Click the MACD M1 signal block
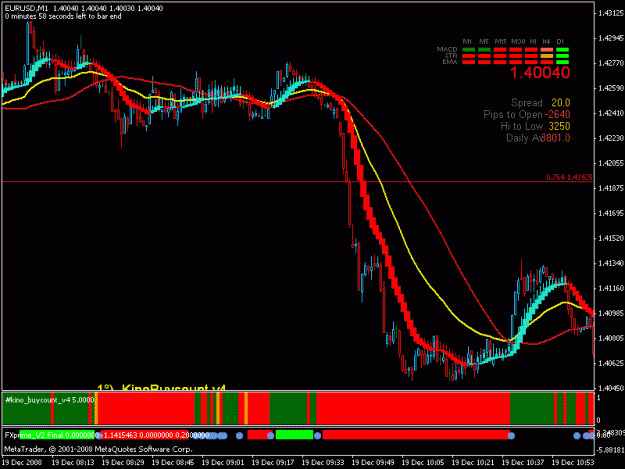The width and height of the screenshot is (625, 469). [x=468, y=50]
